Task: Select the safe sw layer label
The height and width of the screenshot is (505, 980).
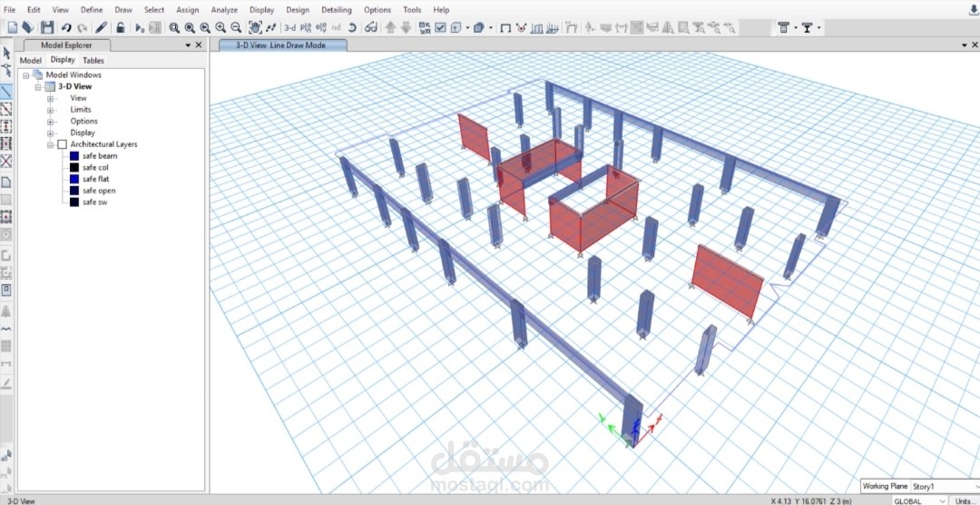Action: tap(94, 203)
